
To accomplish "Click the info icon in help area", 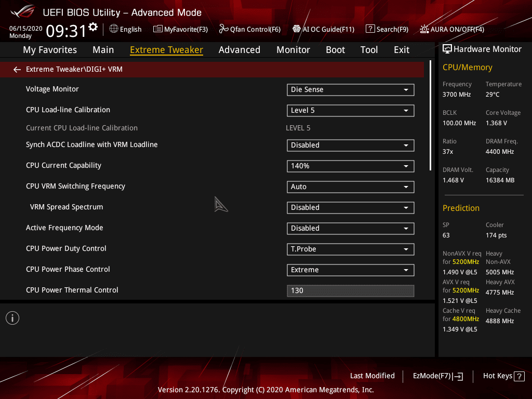I will [x=12, y=318].
